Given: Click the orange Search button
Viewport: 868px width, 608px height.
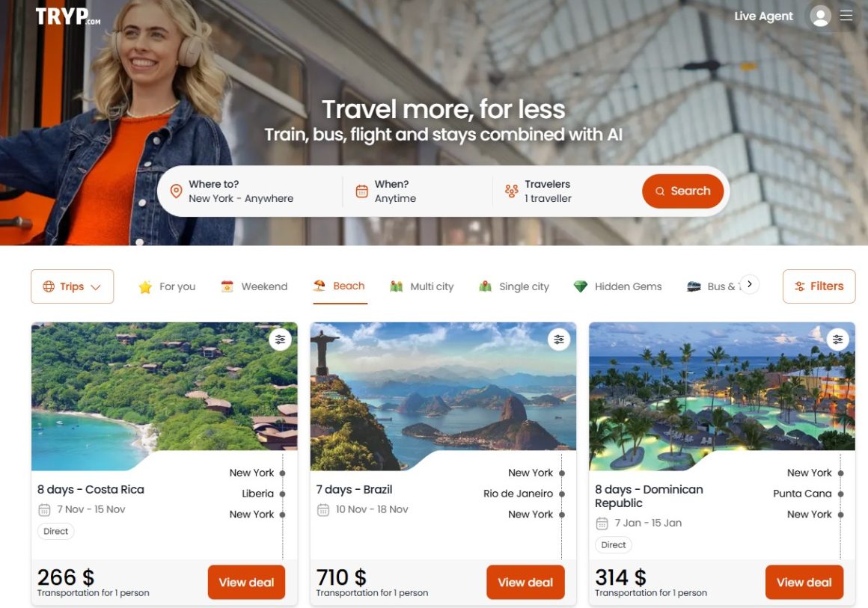Looking at the screenshot, I should pos(682,191).
